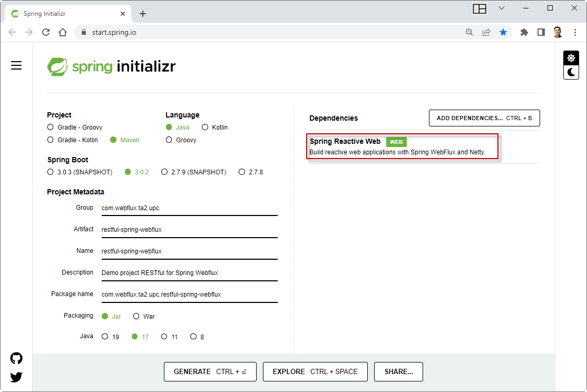587x392 pixels.
Task: Click the Package name input field
Action: 189,295
